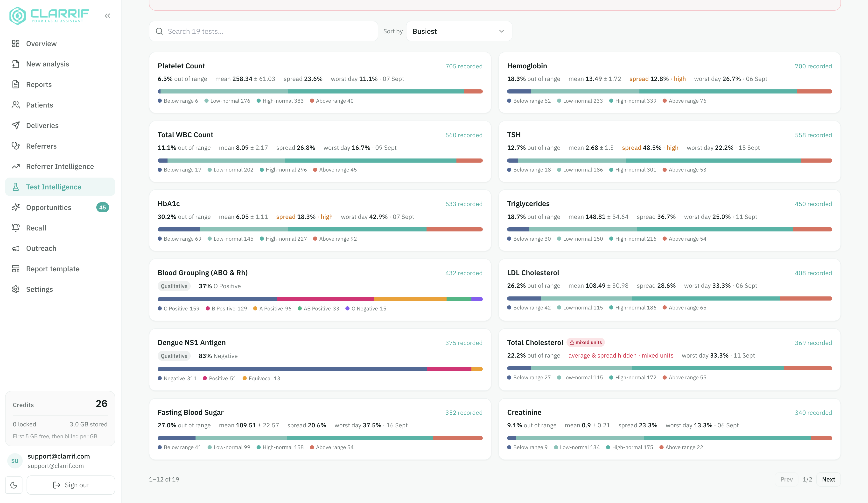This screenshot has height=503, width=868.
Task: Click the Recall bell icon
Action: click(x=15, y=228)
